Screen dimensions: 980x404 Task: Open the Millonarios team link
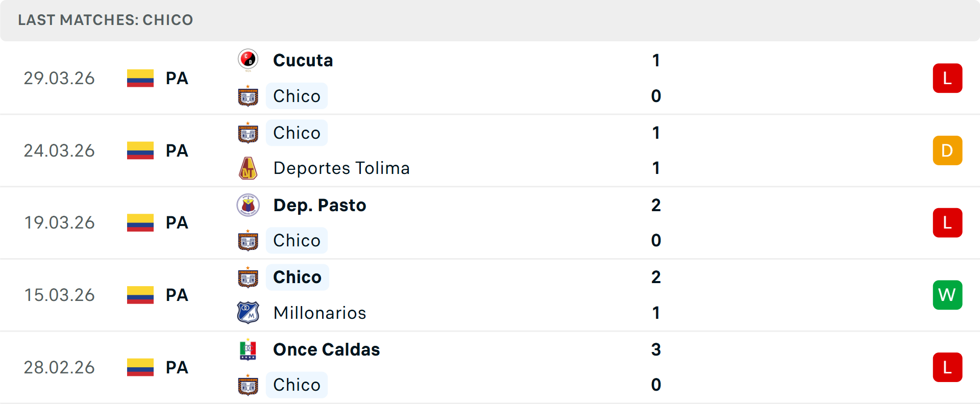[x=320, y=313]
